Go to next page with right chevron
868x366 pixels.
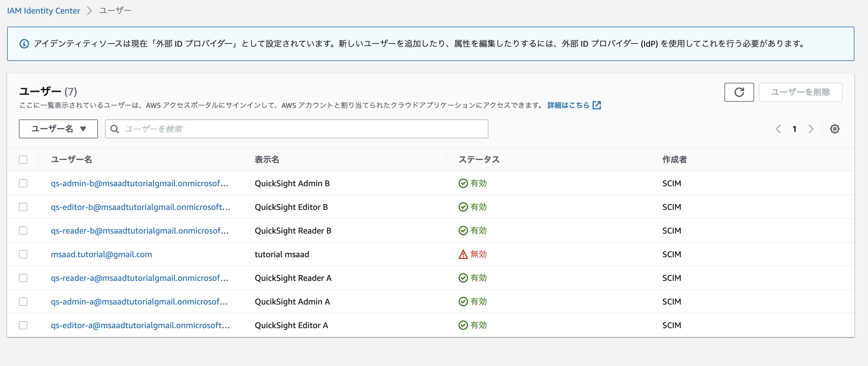click(811, 129)
